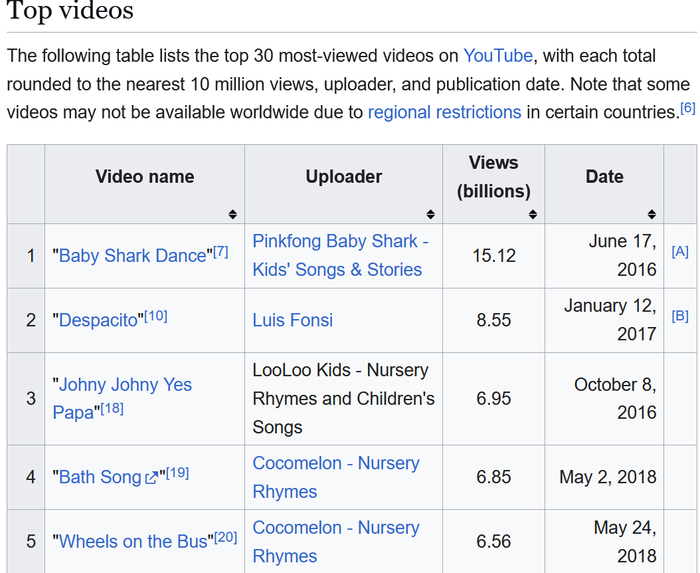Open note A in the first row
Image resolution: width=700 pixels, height=573 pixels.
(680, 252)
